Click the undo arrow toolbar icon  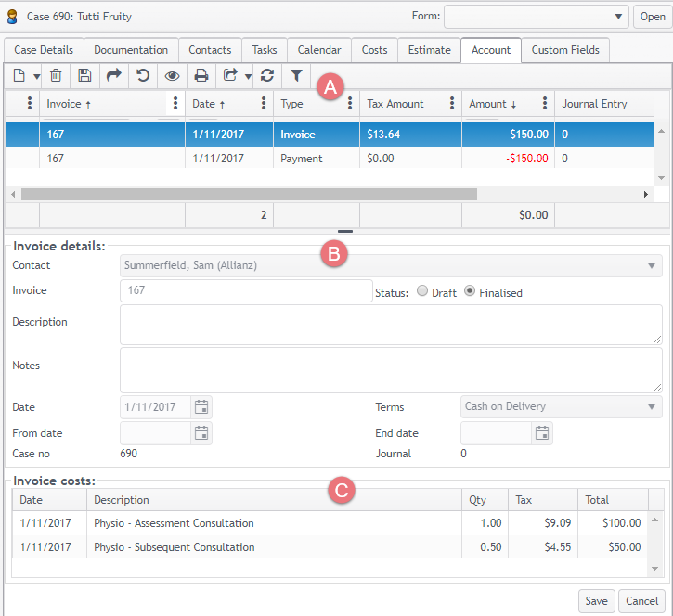pos(143,76)
